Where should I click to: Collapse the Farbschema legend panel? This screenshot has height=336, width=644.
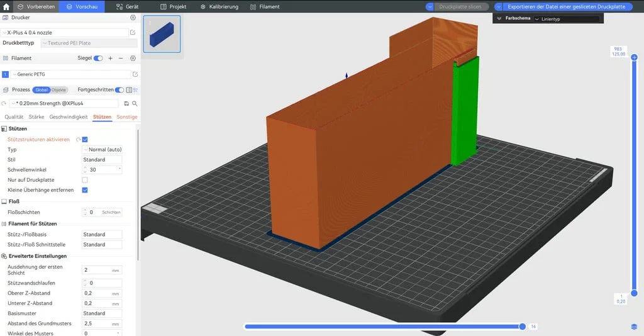click(x=499, y=18)
